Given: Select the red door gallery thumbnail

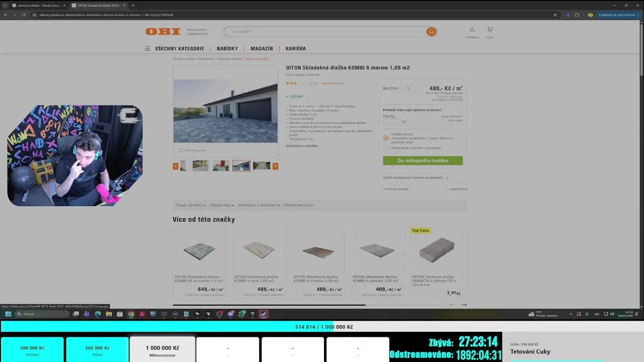Looking at the screenshot, I should coord(221,166).
